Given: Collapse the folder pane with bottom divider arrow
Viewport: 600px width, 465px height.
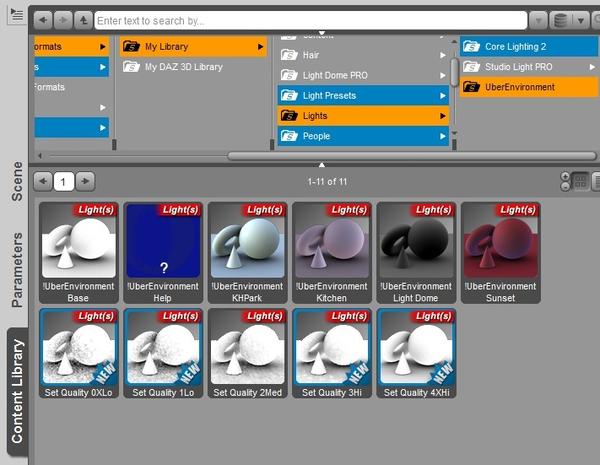Looking at the screenshot, I should tap(322, 165).
